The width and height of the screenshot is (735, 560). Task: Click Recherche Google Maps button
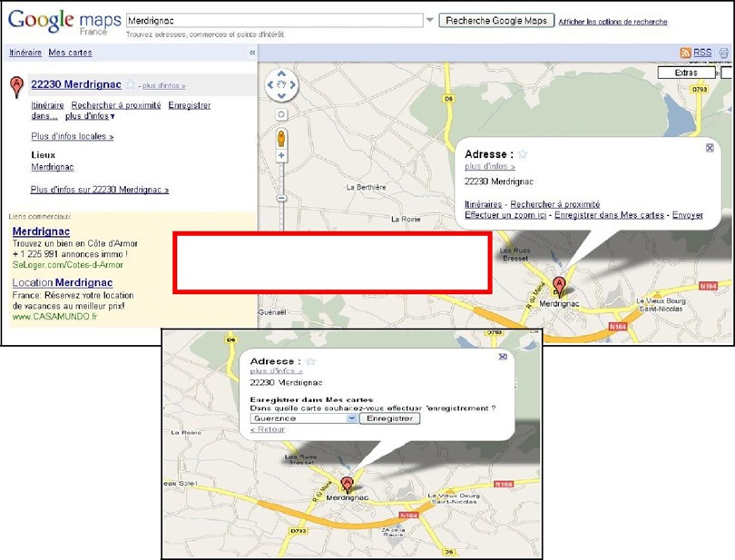(496, 21)
